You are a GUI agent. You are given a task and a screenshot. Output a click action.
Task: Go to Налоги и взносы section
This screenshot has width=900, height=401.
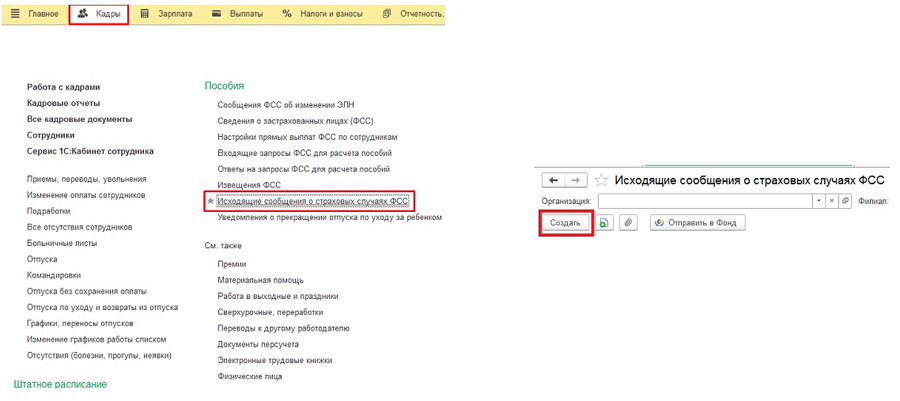tap(320, 14)
